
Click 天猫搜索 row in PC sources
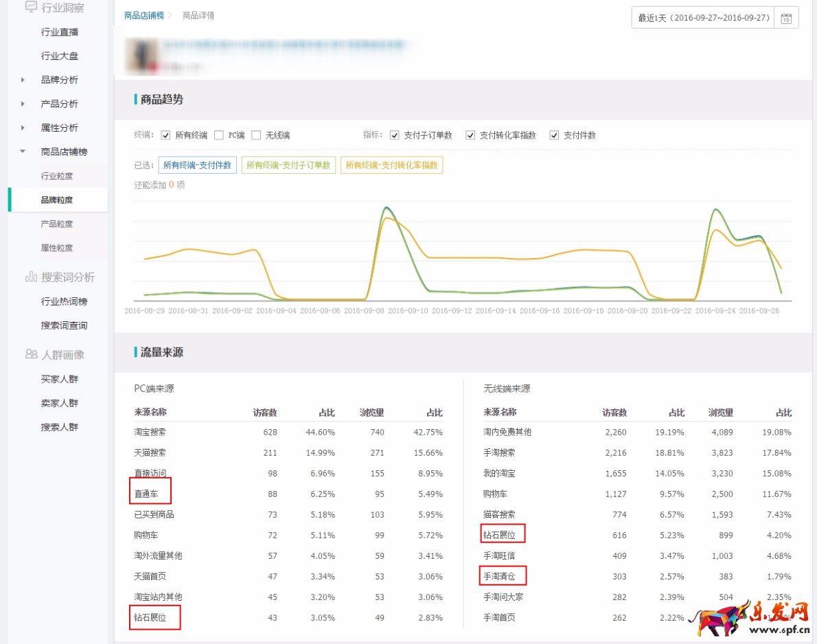coord(288,452)
